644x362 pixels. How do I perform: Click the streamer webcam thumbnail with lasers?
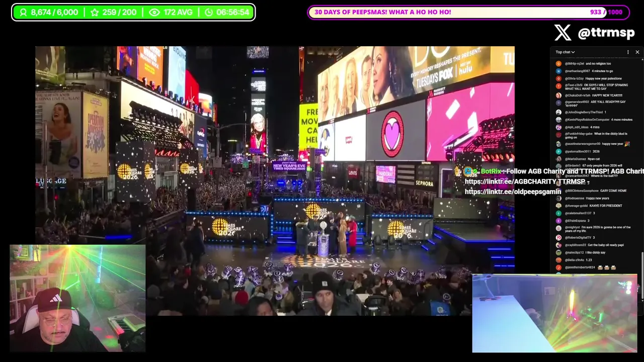pyautogui.click(x=77, y=298)
